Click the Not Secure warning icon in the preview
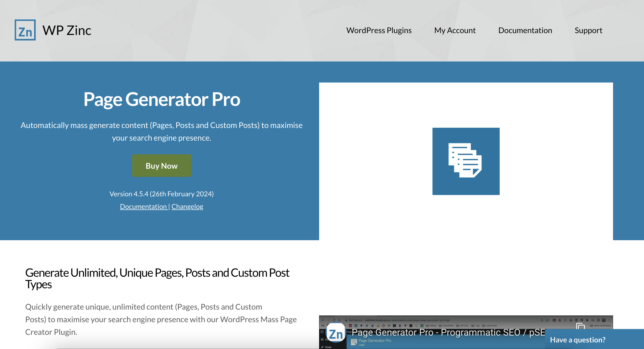This screenshot has height=349, width=644. [347, 320]
